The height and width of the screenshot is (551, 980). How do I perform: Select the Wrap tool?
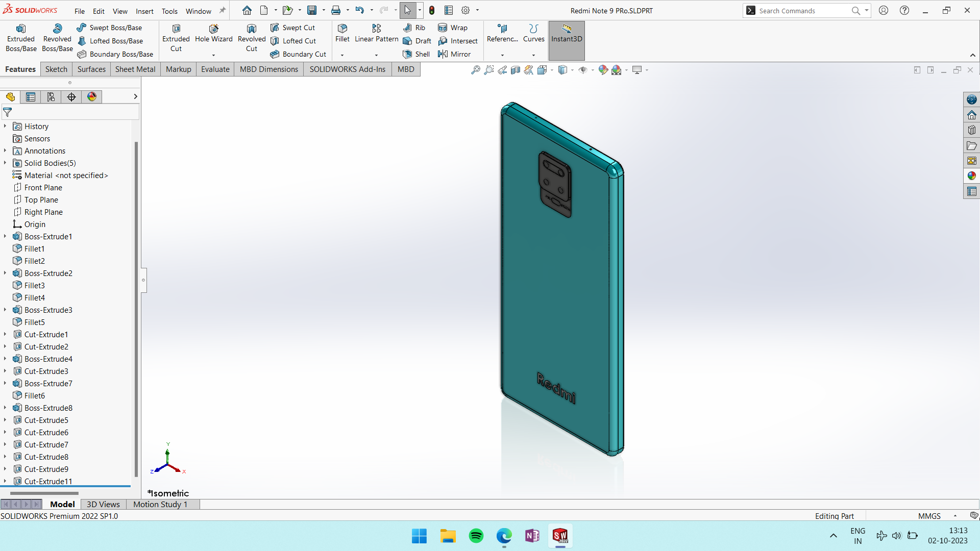tap(453, 28)
